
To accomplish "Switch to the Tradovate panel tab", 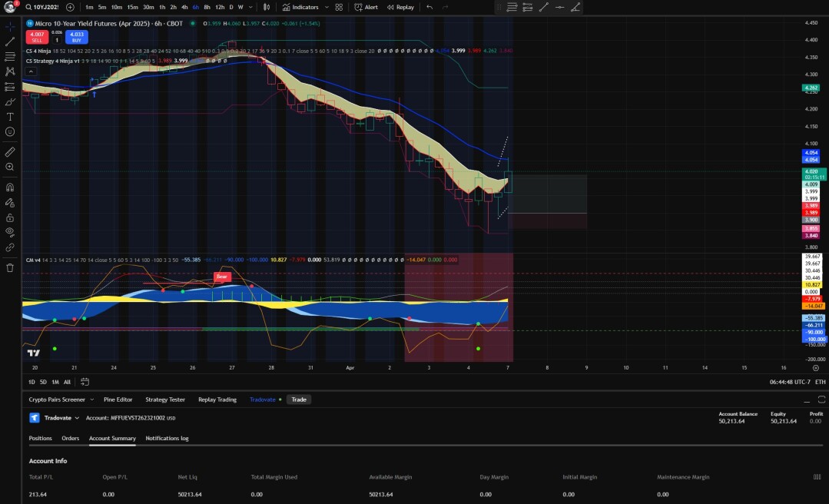I will coord(263,400).
